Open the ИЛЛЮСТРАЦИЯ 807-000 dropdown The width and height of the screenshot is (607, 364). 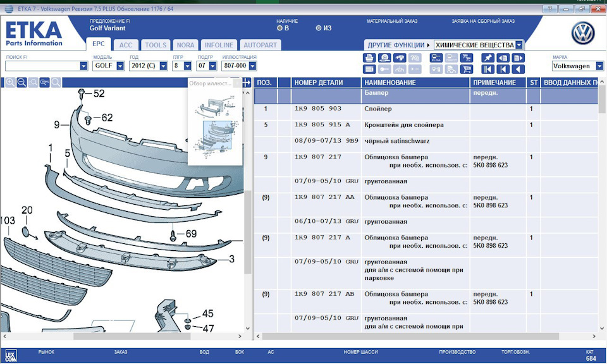[252, 66]
